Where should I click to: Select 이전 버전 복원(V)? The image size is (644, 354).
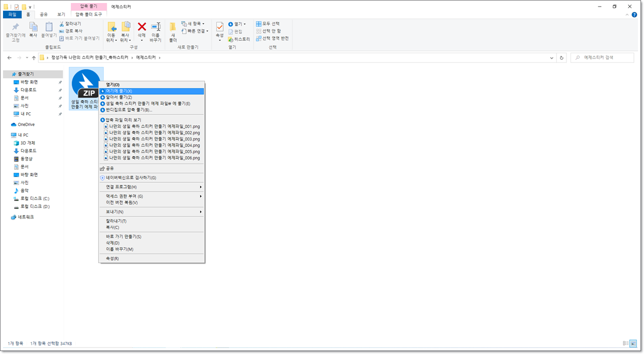pos(151,202)
